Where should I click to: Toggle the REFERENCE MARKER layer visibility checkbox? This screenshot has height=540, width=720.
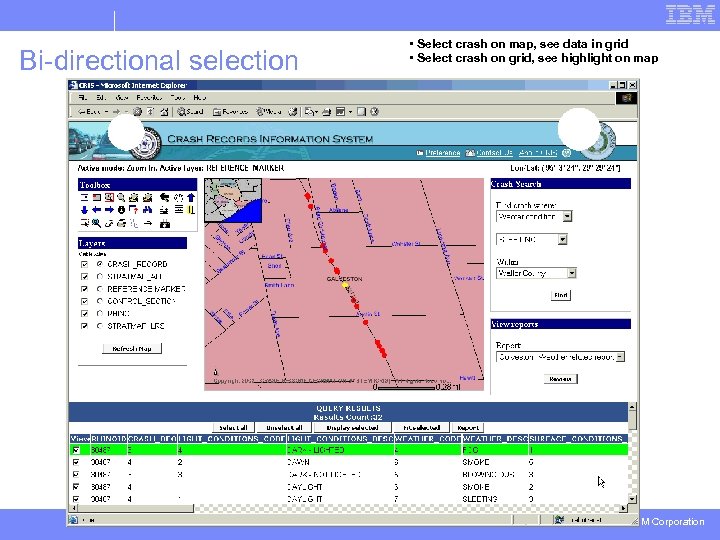tap(84, 289)
